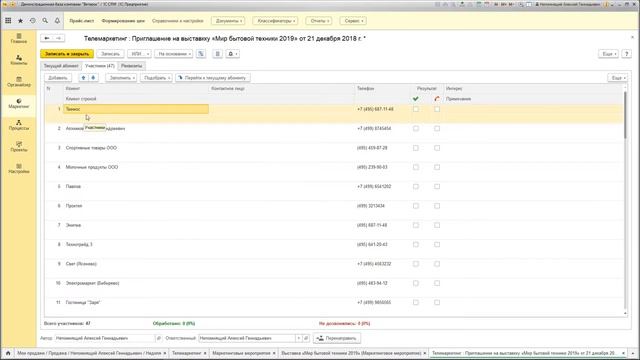
Task: Open the table's Еще menu
Action: tap(618, 78)
